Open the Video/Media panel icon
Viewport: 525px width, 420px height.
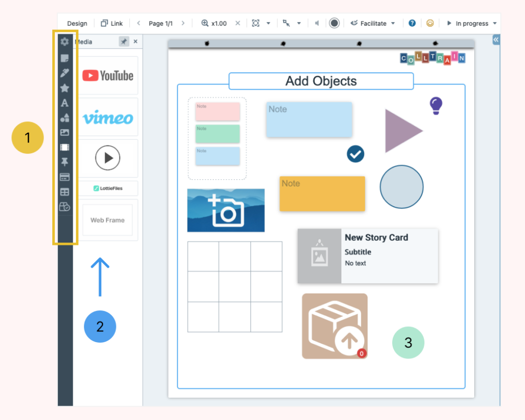pos(65,147)
